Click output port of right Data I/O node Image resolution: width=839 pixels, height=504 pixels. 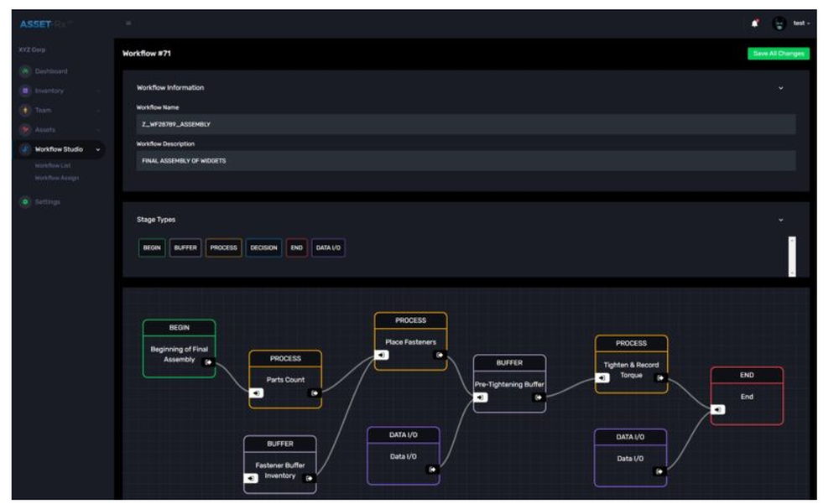(x=659, y=471)
